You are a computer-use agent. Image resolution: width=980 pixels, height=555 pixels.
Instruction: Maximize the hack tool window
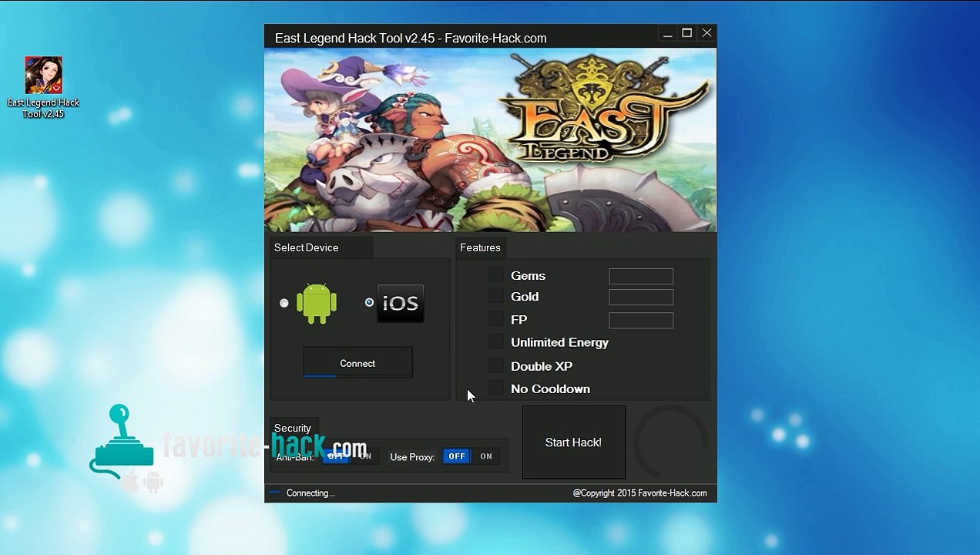click(686, 33)
